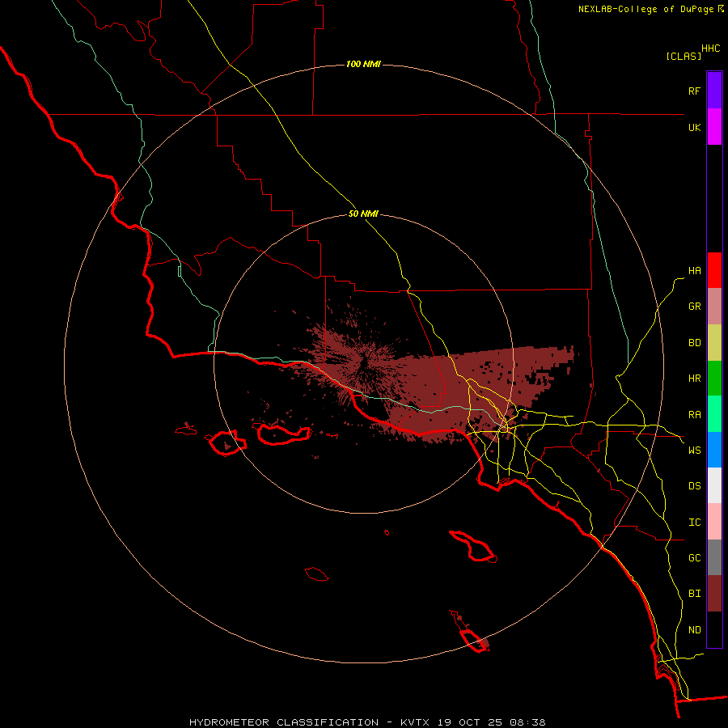Screen dimensions: 728x728
Task: Click the GC legend label
Action: coord(694,558)
